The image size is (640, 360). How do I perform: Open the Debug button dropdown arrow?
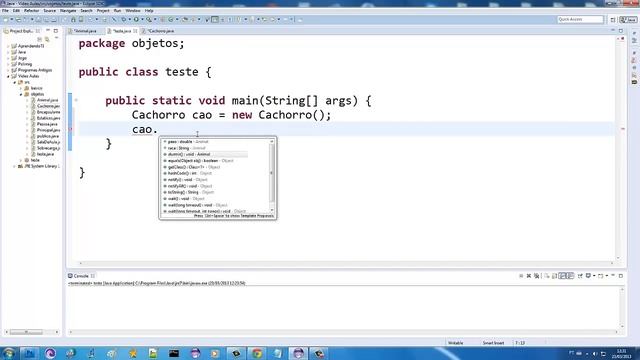coord(129,20)
